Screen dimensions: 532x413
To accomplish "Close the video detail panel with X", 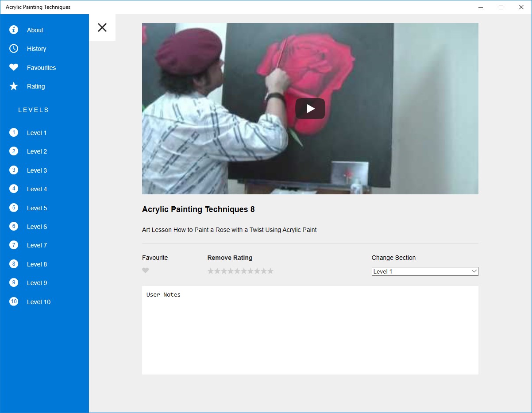I will pyautogui.click(x=102, y=27).
